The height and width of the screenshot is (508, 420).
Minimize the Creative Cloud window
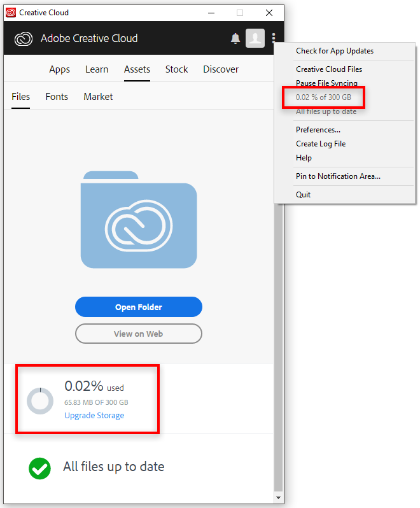click(x=211, y=13)
